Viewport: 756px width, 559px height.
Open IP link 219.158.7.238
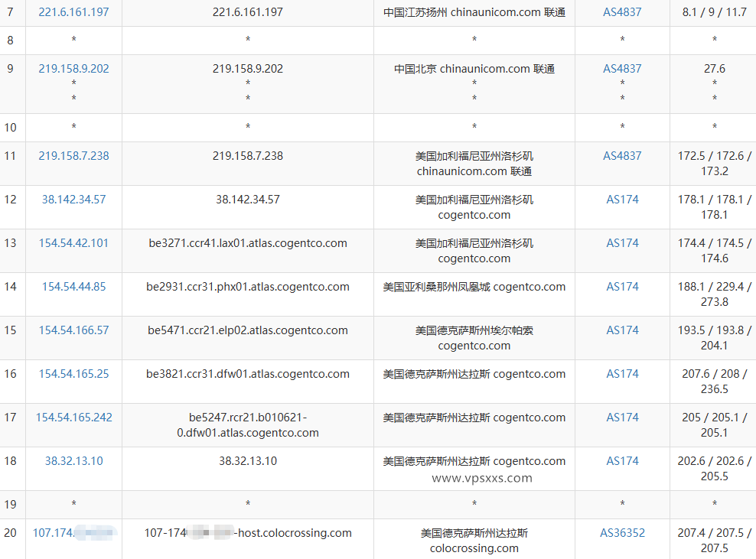point(73,156)
